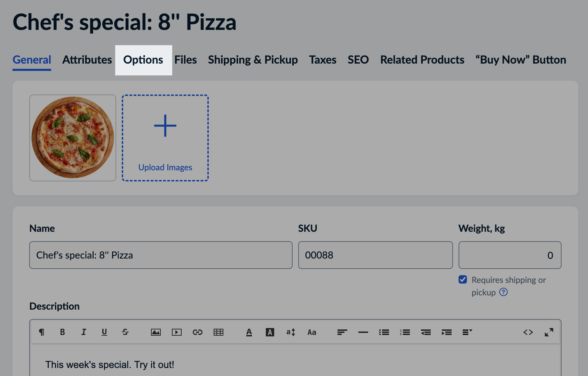Select the strikethrough formatting icon
588x376 pixels.
125,332
